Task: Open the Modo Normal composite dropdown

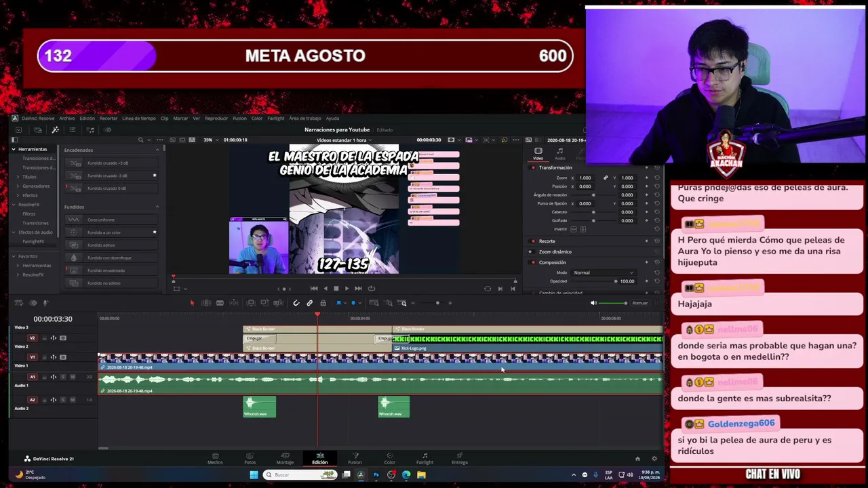Action: (604, 272)
